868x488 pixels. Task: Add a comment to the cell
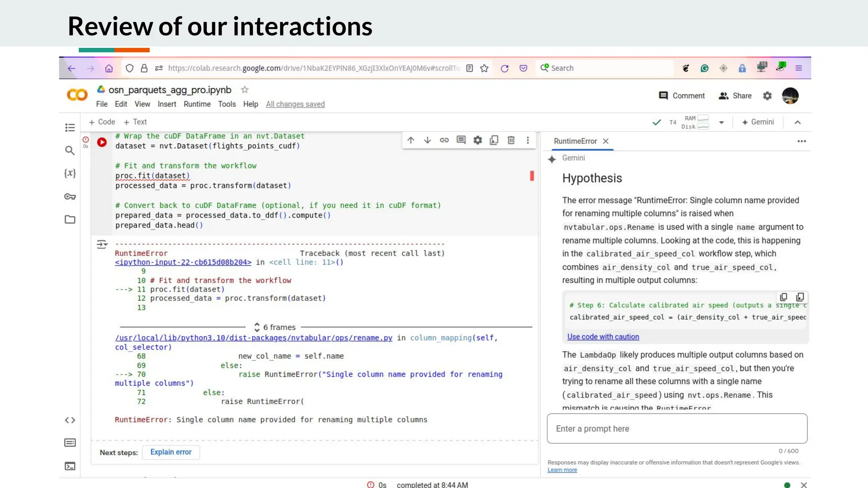[461, 140]
